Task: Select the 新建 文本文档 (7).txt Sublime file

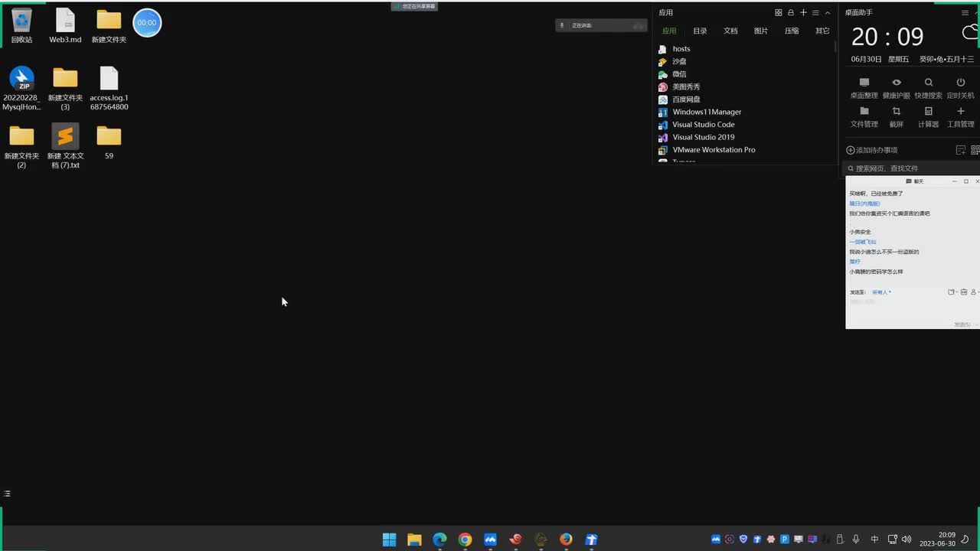Action: click(x=65, y=146)
